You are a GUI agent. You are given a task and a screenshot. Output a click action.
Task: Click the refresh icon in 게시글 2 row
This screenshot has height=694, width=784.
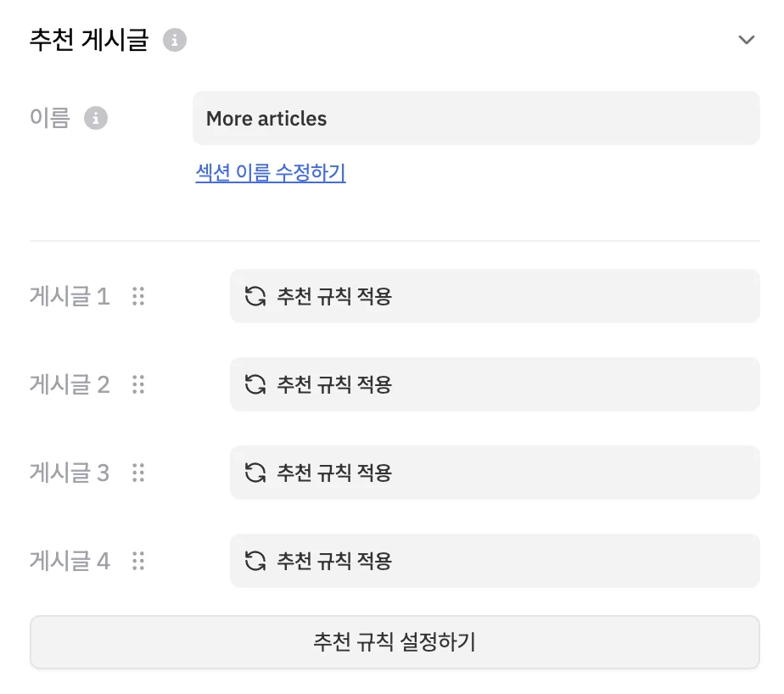[255, 384]
